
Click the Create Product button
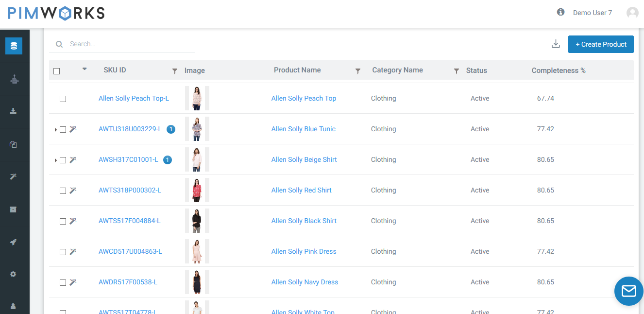tap(601, 44)
